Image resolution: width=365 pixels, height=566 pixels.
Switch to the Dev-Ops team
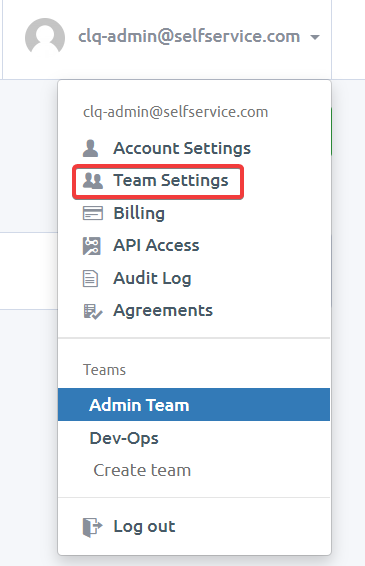[194, 438]
